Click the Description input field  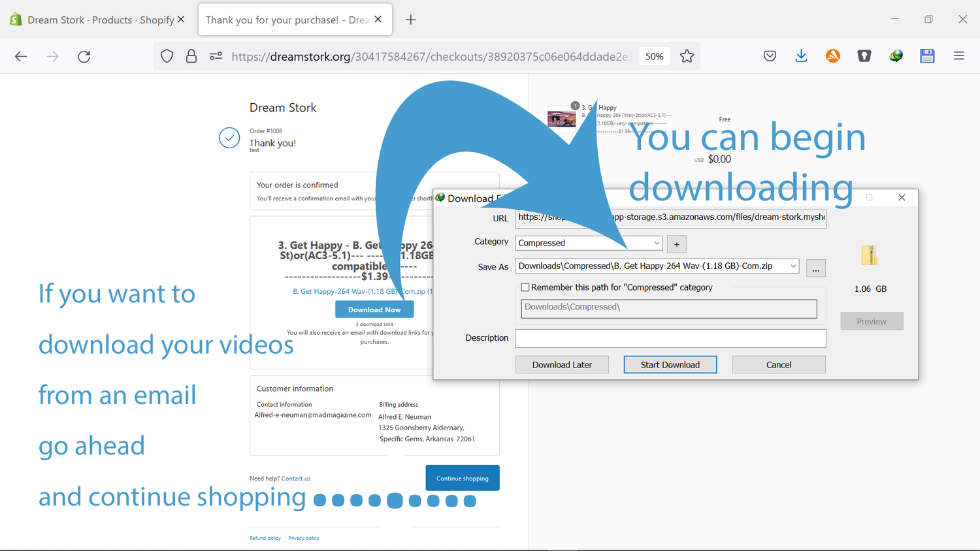(x=670, y=338)
